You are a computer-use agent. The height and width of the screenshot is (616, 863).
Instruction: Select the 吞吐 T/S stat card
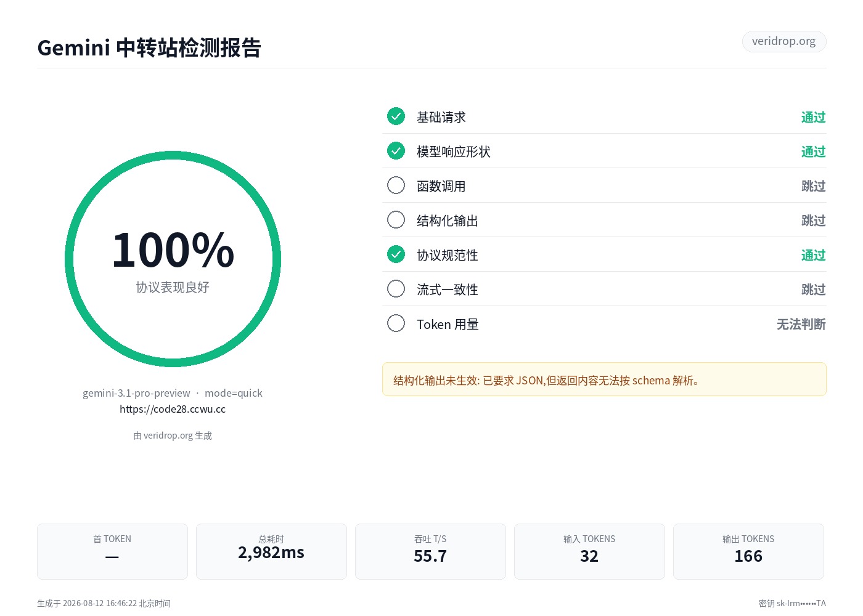click(430, 551)
